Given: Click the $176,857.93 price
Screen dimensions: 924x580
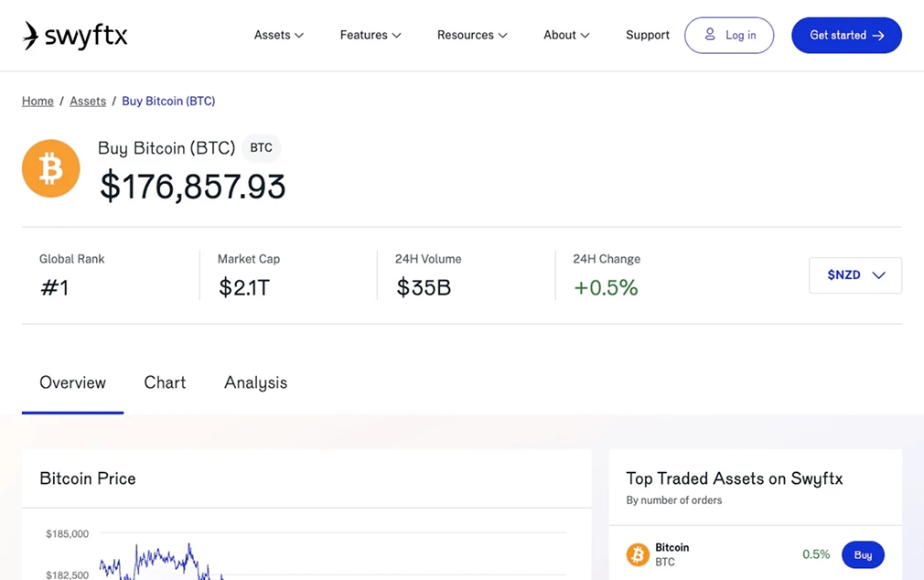Looking at the screenshot, I should pyautogui.click(x=193, y=187).
